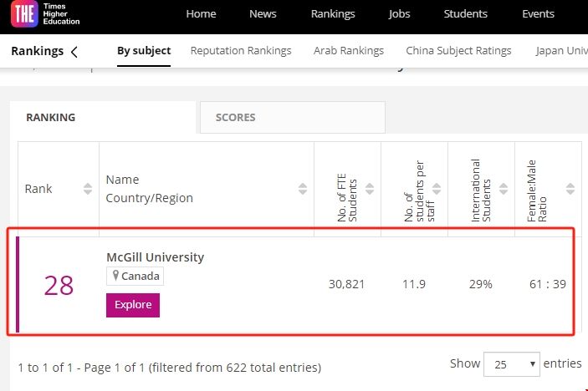Go to Jobs in top navigation

point(400,14)
